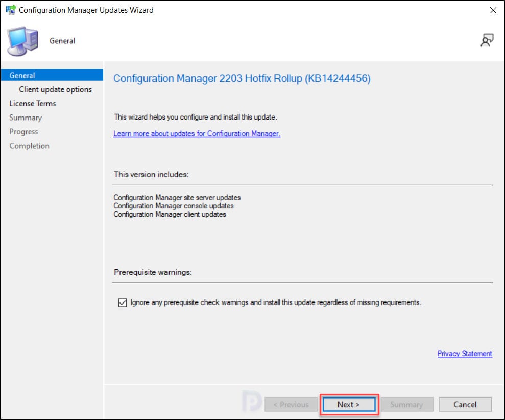Image resolution: width=505 pixels, height=420 pixels.
Task: Click 'This version includes:' label
Action: [x=151, y=174]
